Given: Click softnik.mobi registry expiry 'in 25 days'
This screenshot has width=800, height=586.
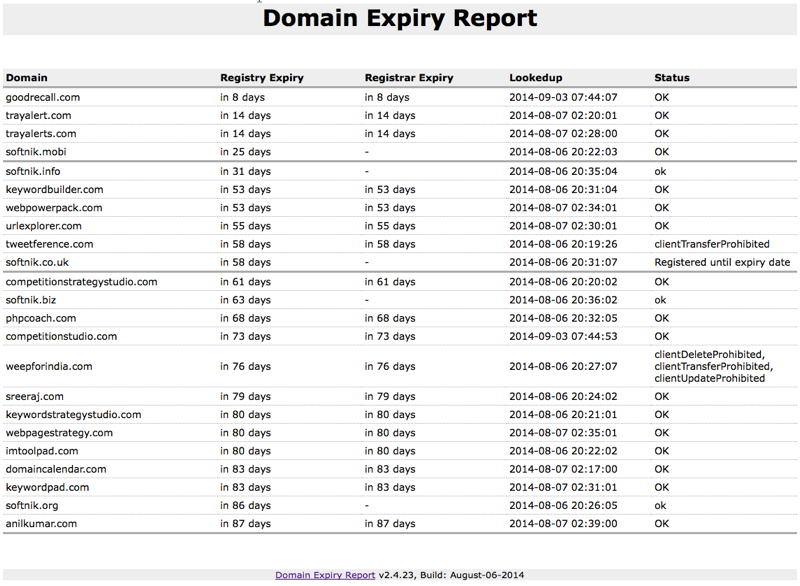Looking at the screenshot, I should (245, 151).
